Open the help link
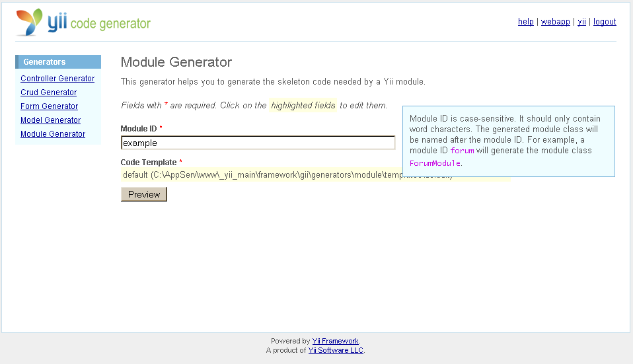 point(525,22)
